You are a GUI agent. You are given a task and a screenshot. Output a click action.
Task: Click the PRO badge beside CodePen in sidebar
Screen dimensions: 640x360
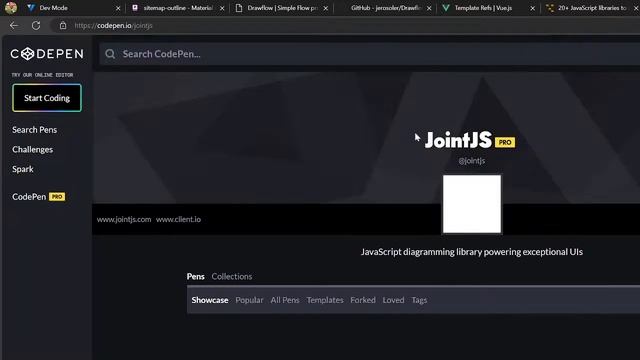click(x=57, y=197)
